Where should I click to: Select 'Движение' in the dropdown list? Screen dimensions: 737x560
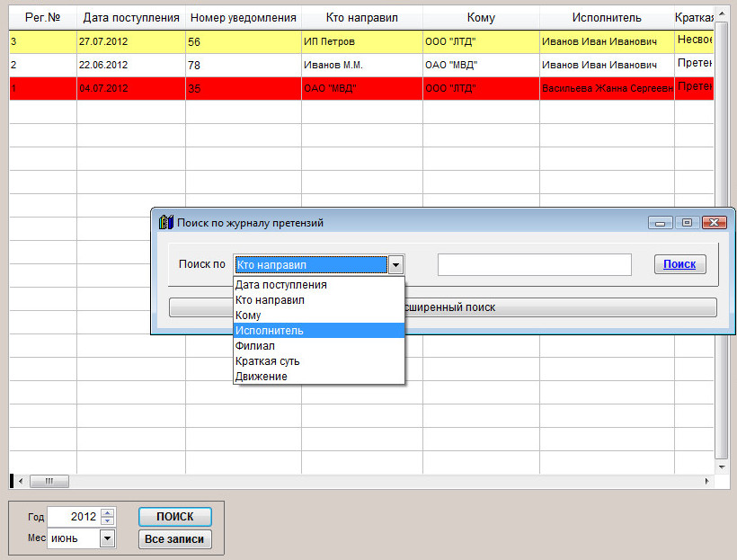pyautogui.click(x=319, y=376)
